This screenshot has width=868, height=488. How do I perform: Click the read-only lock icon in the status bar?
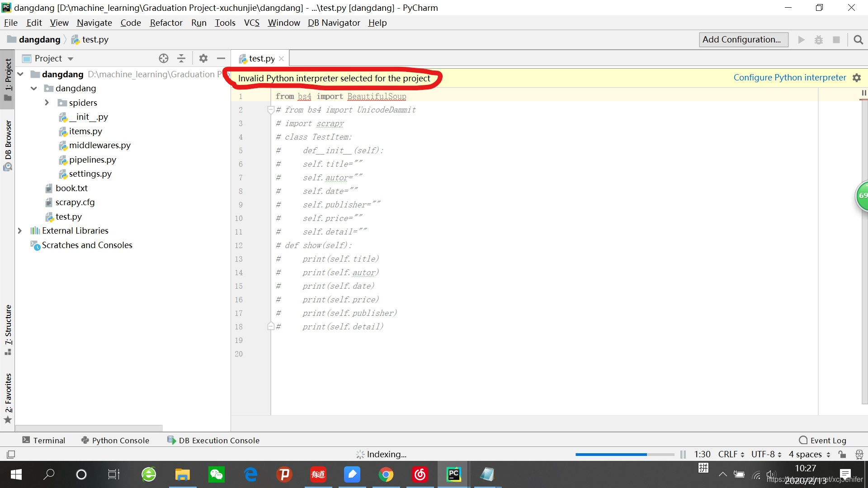tap(842, 454)
